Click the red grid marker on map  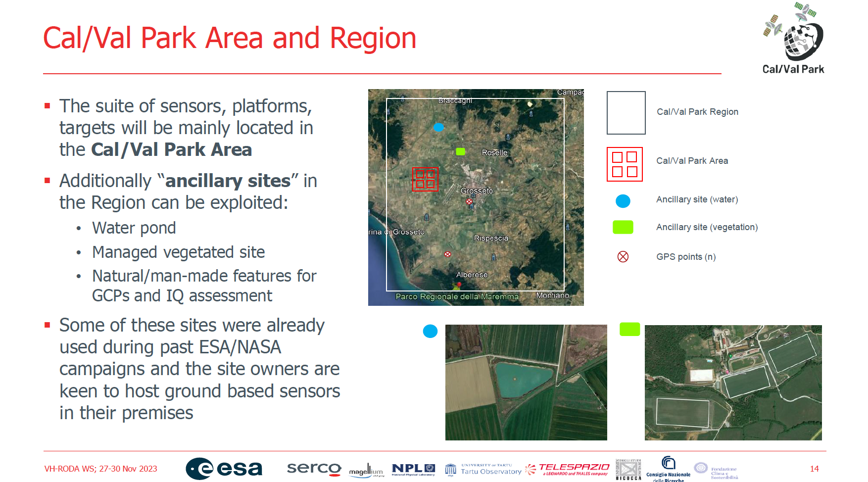pos(425,179)
